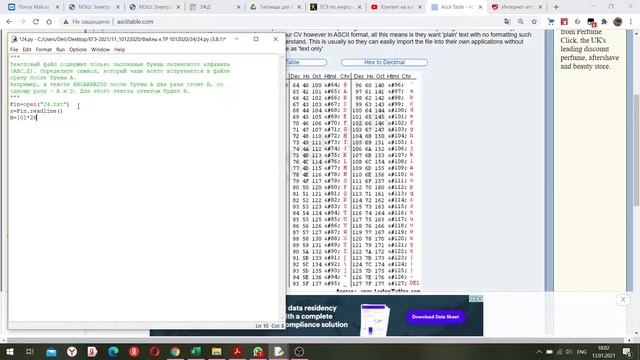Open Microsoft Edge from taskbar

[113, 351]
